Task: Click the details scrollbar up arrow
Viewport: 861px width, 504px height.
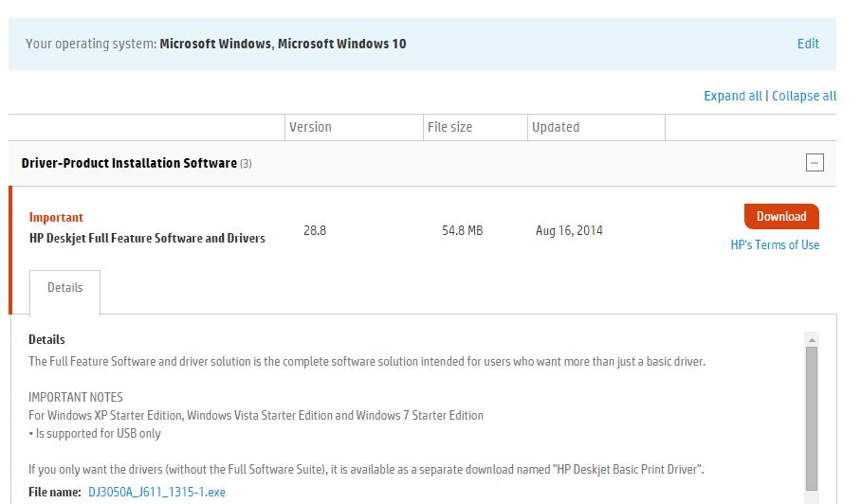Action: (x=812, y=340)
